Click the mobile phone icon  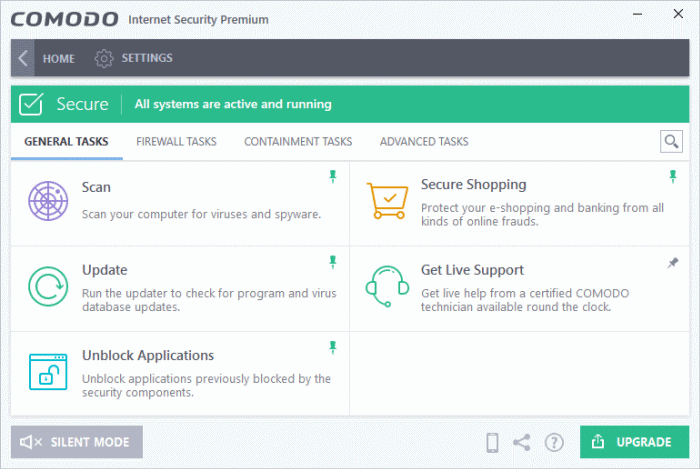(492, 442)
